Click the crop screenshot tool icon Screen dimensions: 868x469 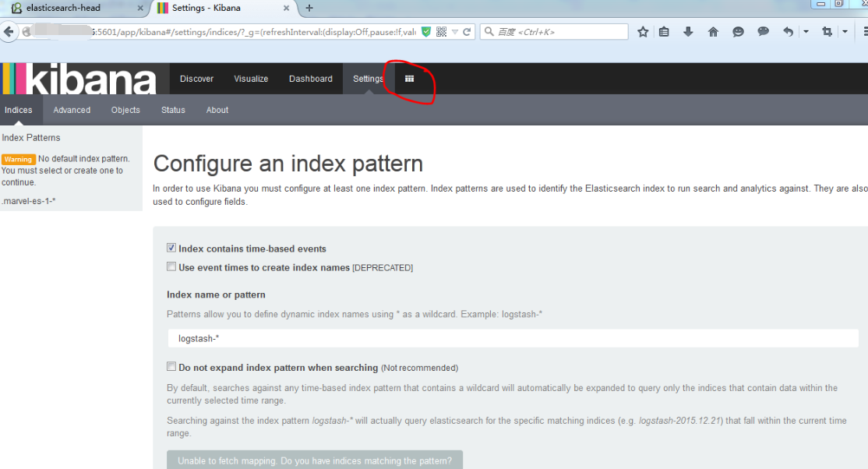pyautogui.click(x=827, y=32)
